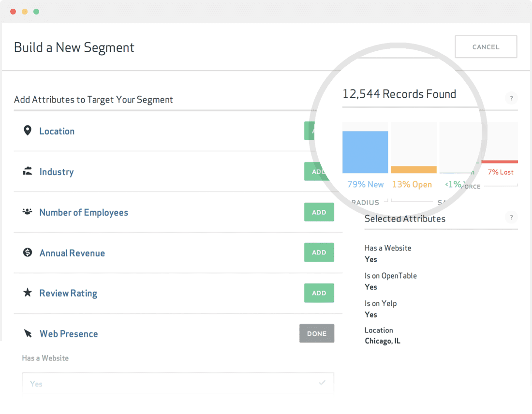Click the Number of Employees people icon

pos(28,212)
